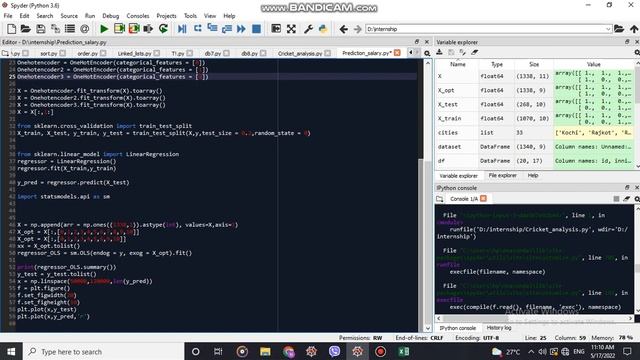This screenshot has width=640, height=360.
Task: Click the Save all files icon
Action: pyautogui.click(x=55, y=29)
